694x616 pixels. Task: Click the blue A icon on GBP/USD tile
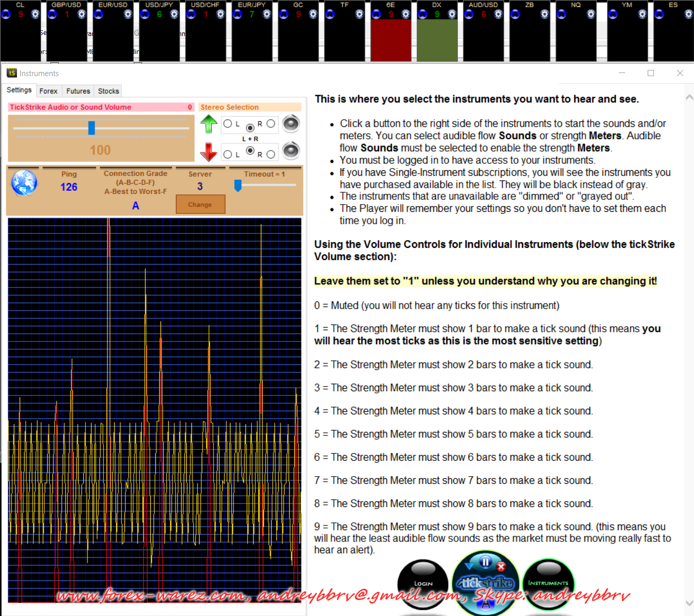pyautogui.click(x=52, y=14)
